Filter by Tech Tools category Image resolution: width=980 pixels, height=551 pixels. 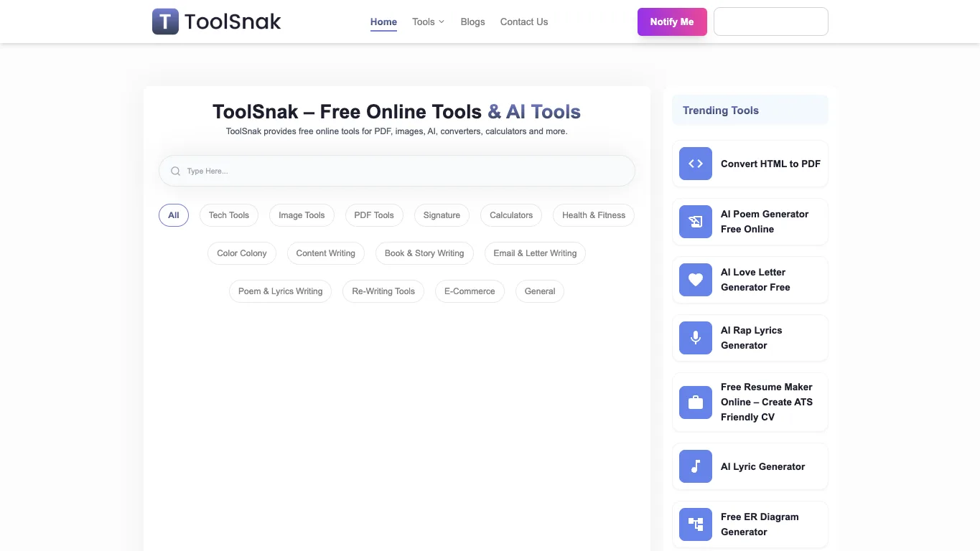229,215
